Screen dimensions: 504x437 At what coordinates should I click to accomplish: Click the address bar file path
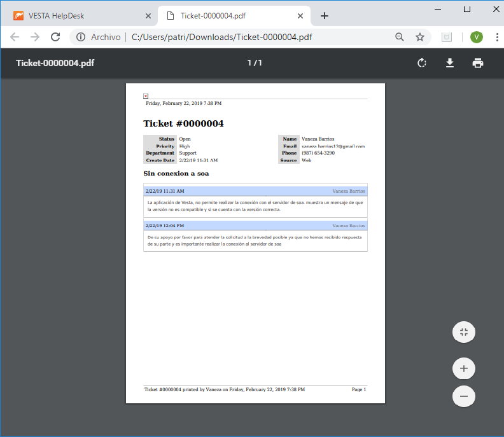pos(221,37)
